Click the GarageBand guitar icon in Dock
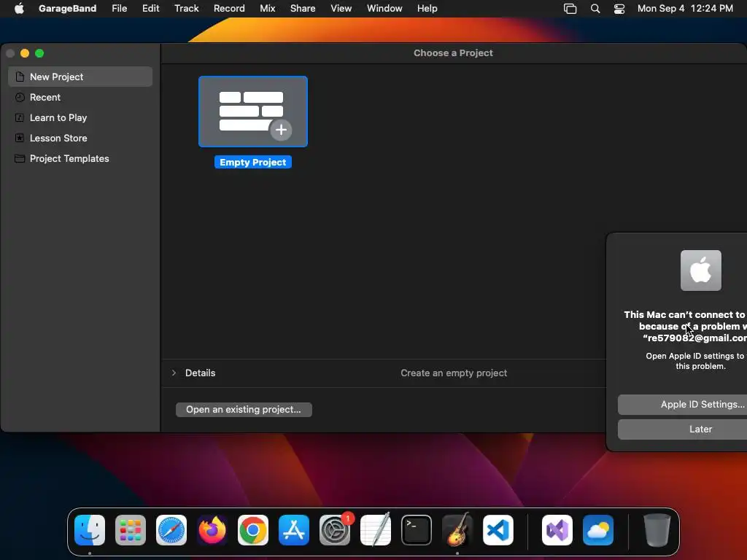747x560 pixels. click(x=457, y=529)
